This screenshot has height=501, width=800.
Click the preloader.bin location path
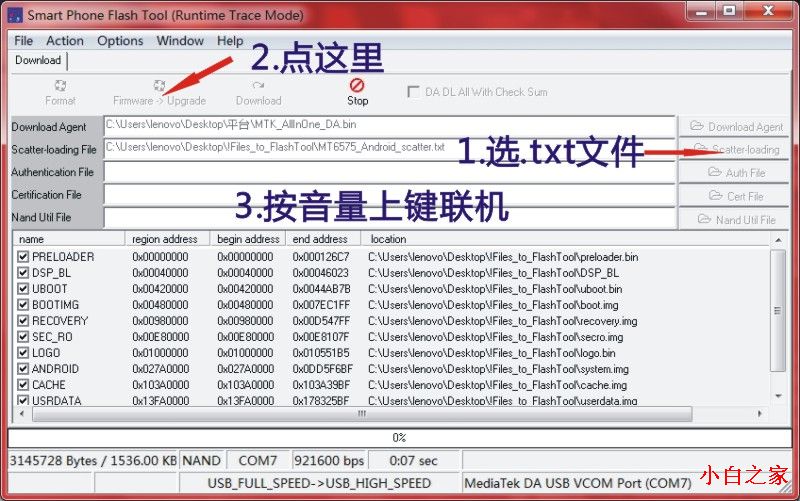pyautogui.click(x=503, y=257)
